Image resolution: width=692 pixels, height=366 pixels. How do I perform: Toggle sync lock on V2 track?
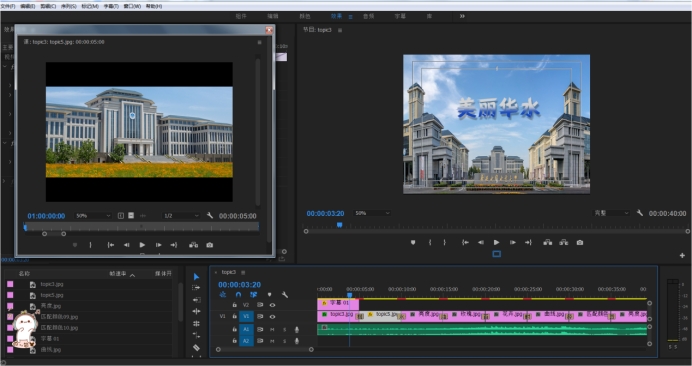pyautogui.click(x=260, y=305)
